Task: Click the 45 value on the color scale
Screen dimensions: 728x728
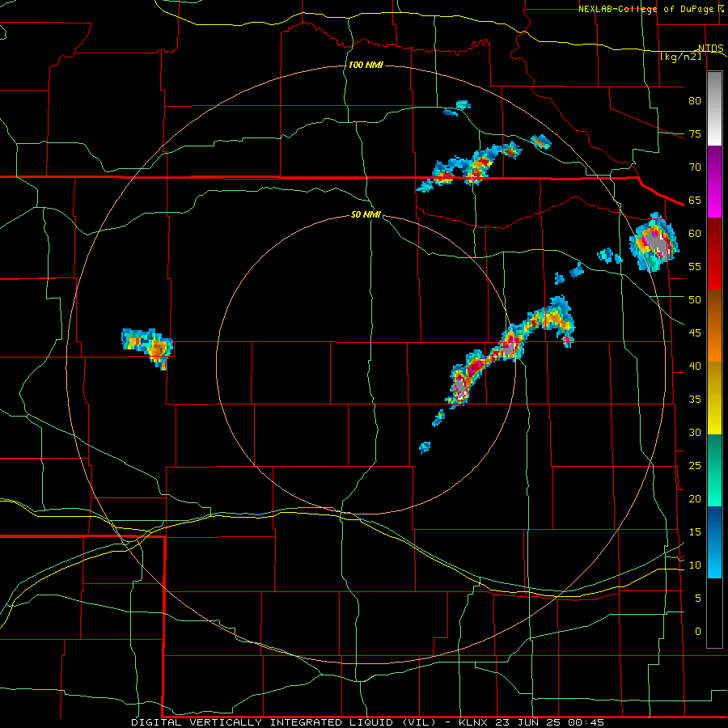Action: click(695, 333)
